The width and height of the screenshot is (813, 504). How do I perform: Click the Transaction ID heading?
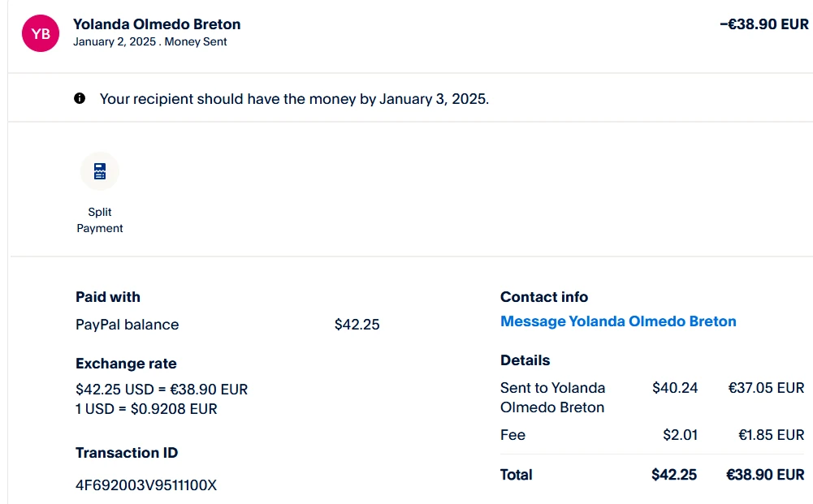127,453
